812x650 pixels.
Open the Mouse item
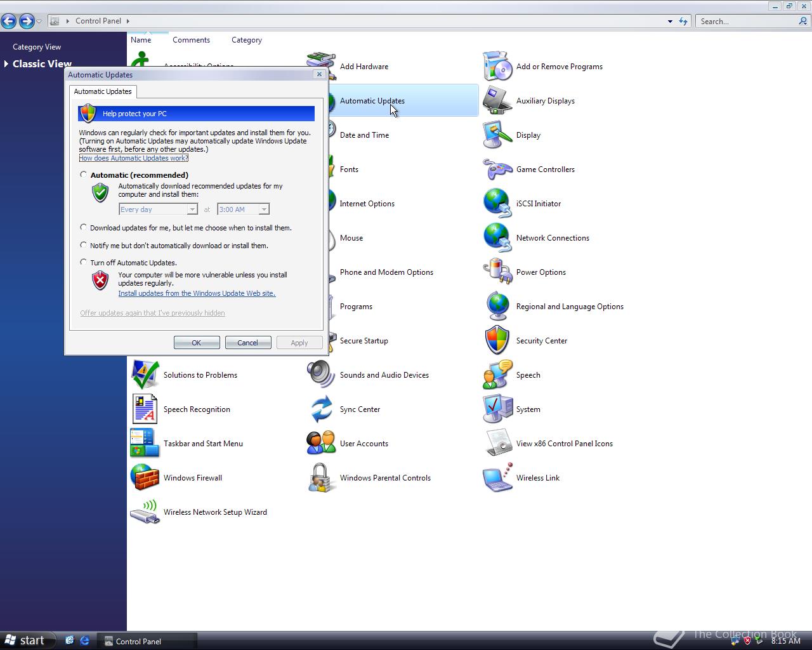point(351,238)
